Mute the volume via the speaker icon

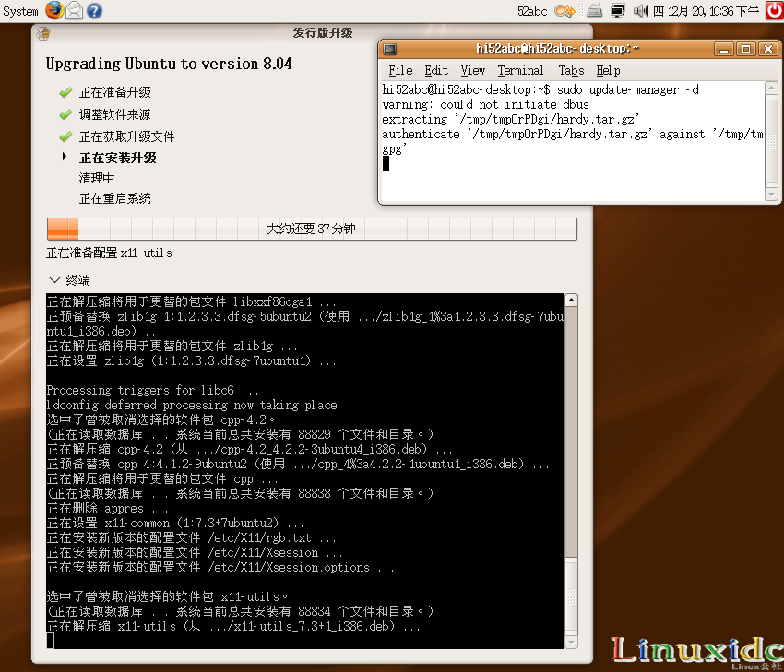pos(641,10)
